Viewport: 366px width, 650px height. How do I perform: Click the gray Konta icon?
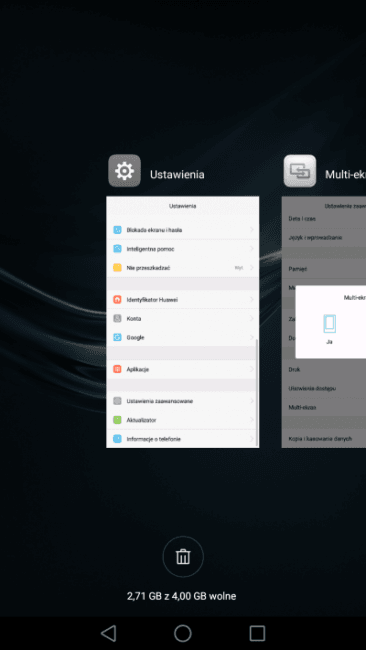pos(117,318)
